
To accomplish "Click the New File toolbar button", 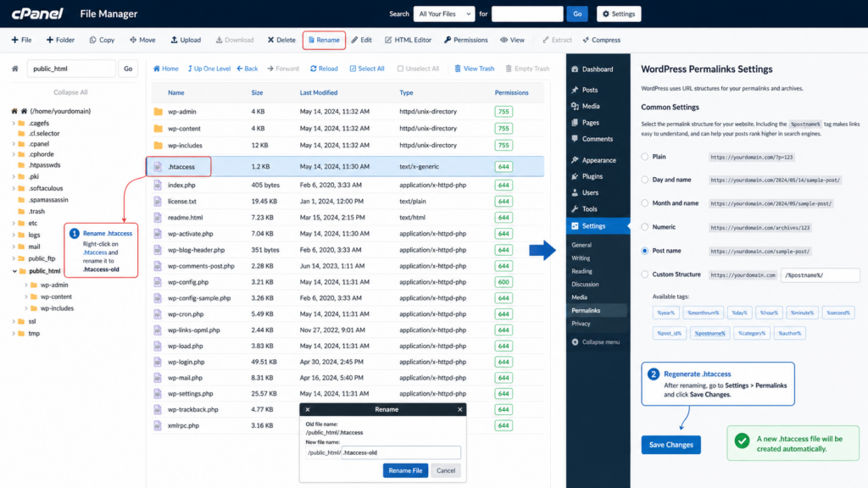I will tap(21, 40).
